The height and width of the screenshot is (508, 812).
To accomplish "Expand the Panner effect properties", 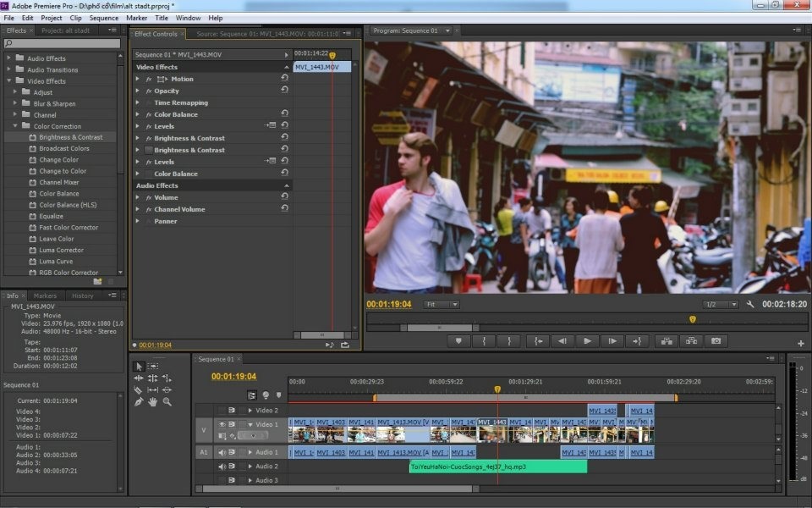I will coord(137,221).
